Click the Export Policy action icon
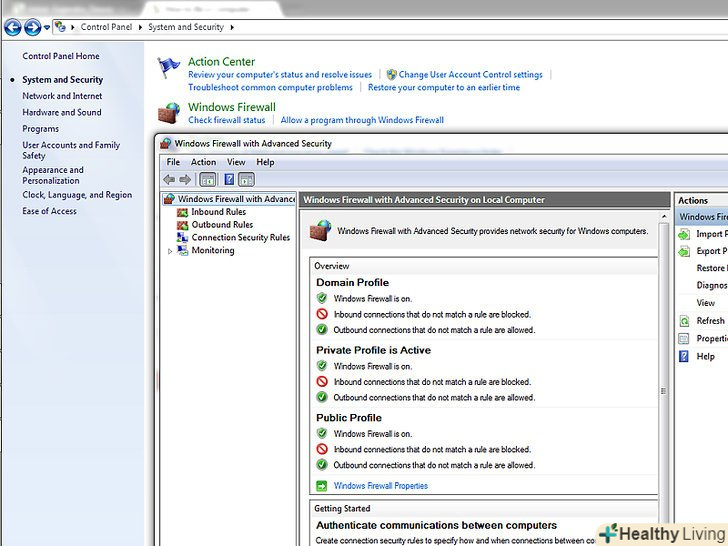Viewport: 728px width, 546px height. click(684, 252)
